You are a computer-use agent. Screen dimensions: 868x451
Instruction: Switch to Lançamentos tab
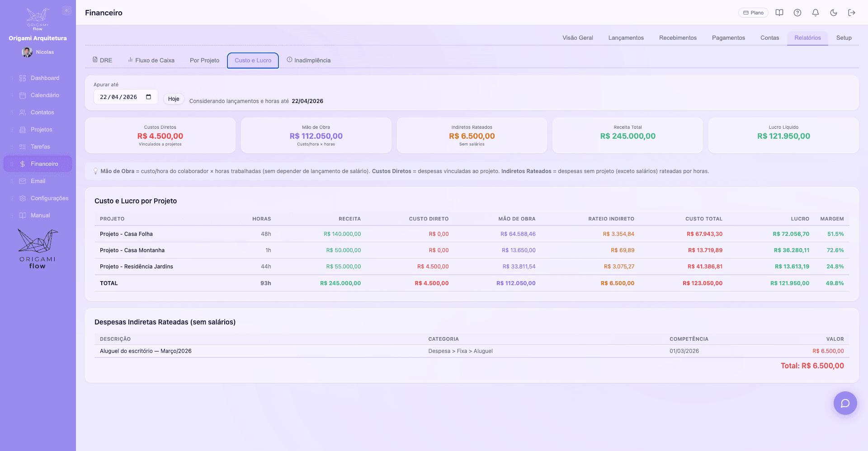(x=626, y=38)
